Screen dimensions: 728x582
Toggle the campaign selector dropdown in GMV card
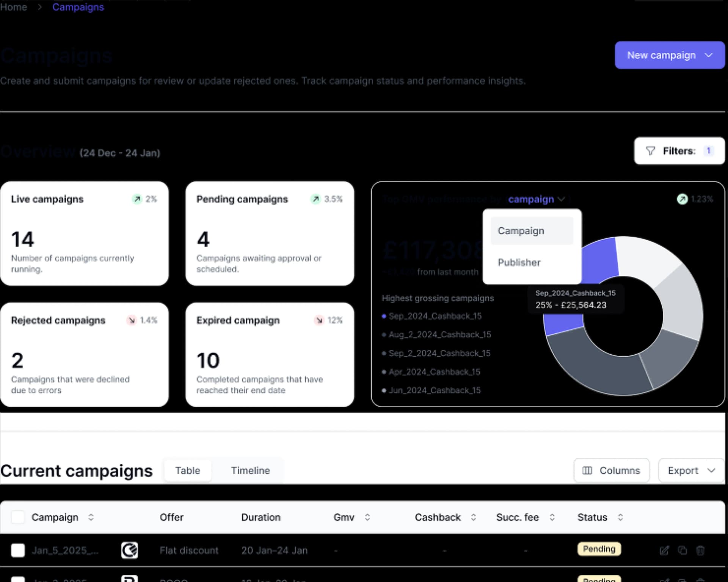[536, 199]
